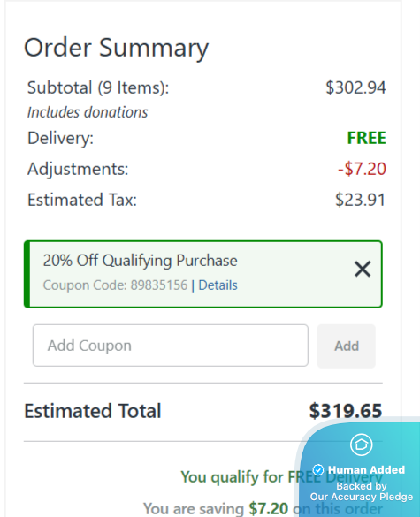Click the You qualify for FREE Delivery message
The height and width of the screenshot is (517, 420).
282,477
